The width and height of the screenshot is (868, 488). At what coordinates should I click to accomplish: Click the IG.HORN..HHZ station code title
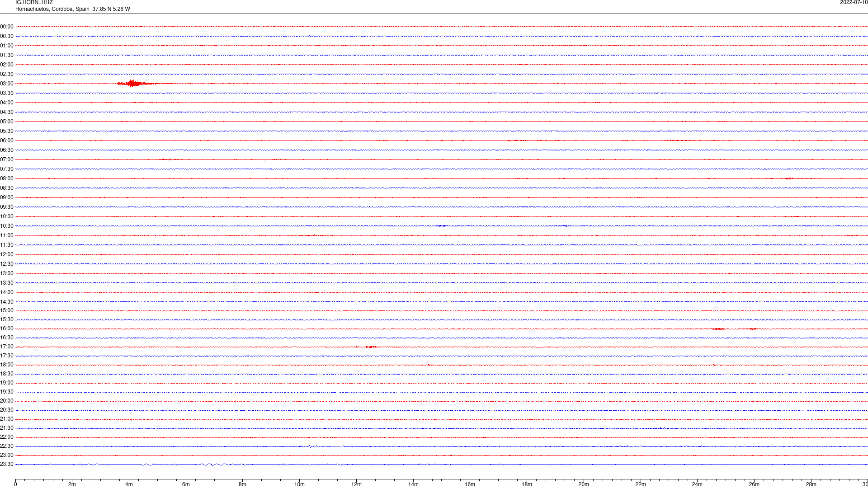(34, 3)
